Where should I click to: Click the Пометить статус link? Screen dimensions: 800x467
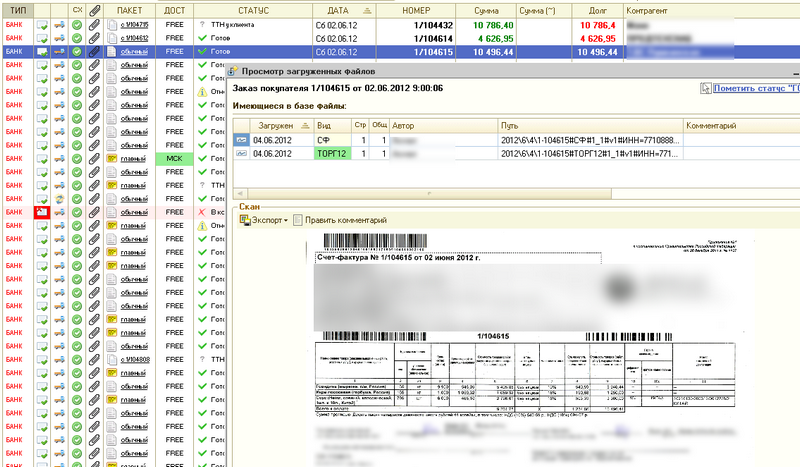(756, 88)
